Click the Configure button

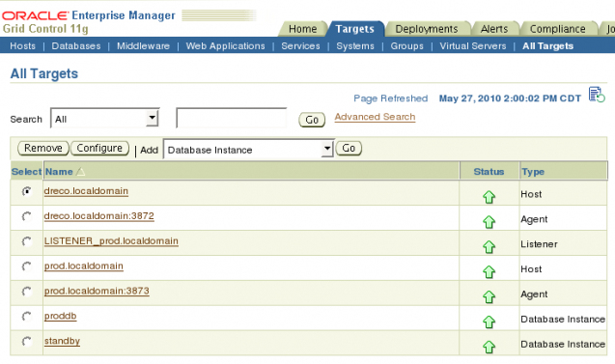(x=99, y=149)
